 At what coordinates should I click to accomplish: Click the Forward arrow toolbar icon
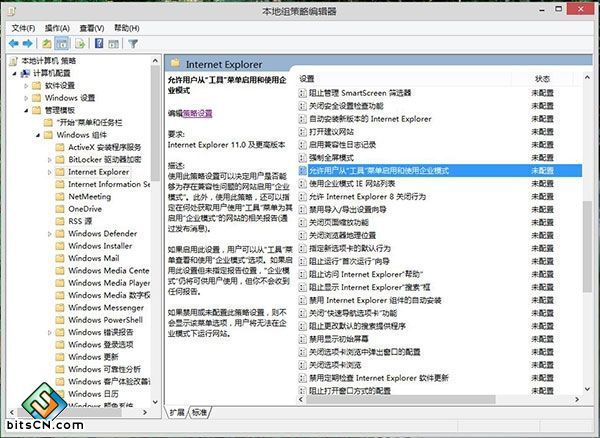(27, 44)
